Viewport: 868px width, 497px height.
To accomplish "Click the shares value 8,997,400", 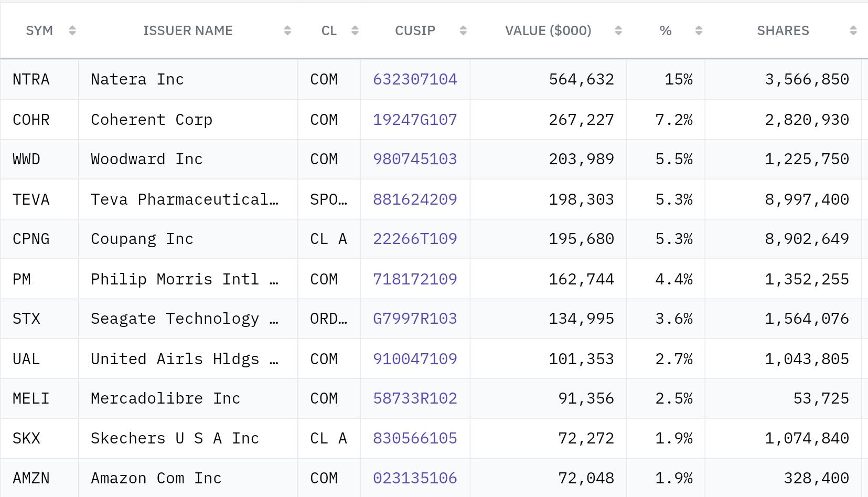I will point(807,199).
